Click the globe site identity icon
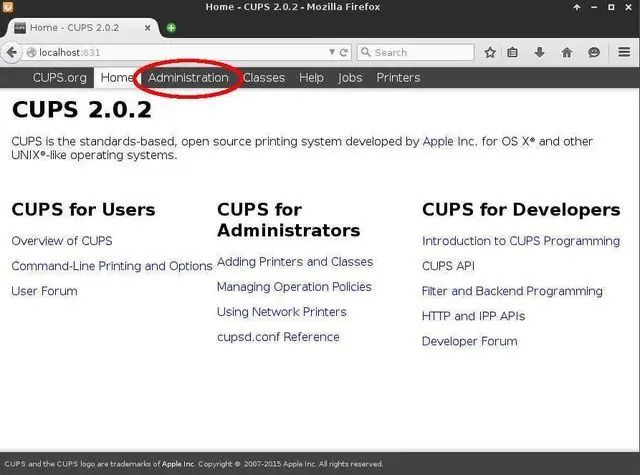Image resolution: width=640 pixels, height=475 pixels. click(31, 52)
